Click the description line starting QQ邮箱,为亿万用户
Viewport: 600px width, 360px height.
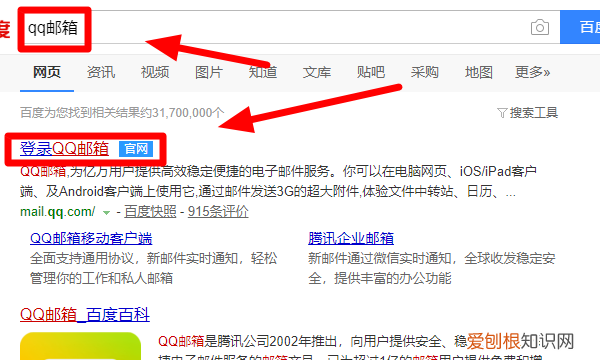point(278,171)
